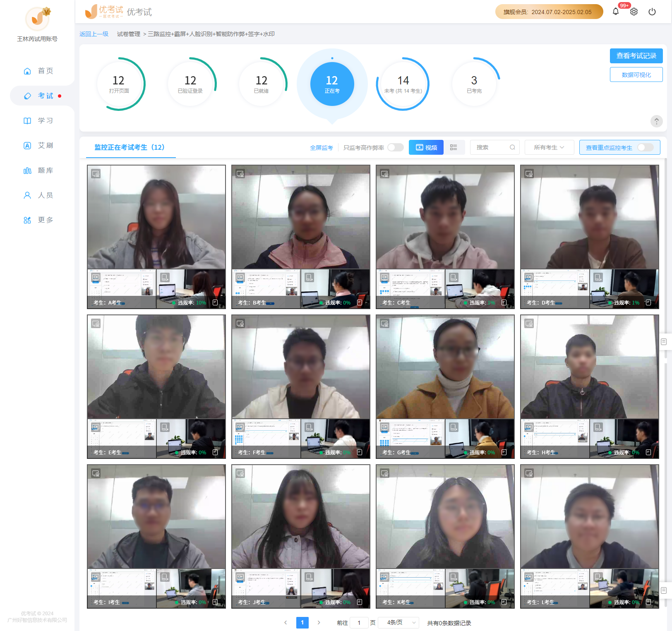Go to next page arrow
Viewport: 672px width, 631px height.
coord(319,622)
